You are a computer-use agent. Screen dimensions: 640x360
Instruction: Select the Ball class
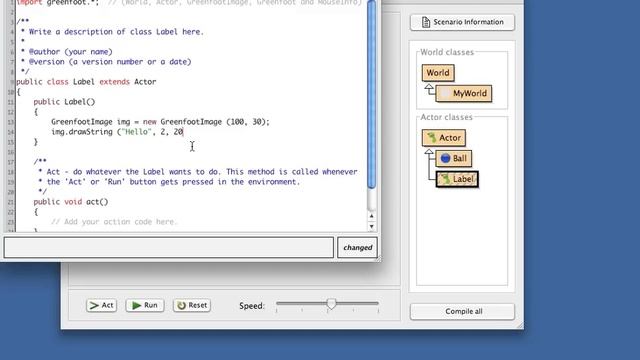point(454,158)
